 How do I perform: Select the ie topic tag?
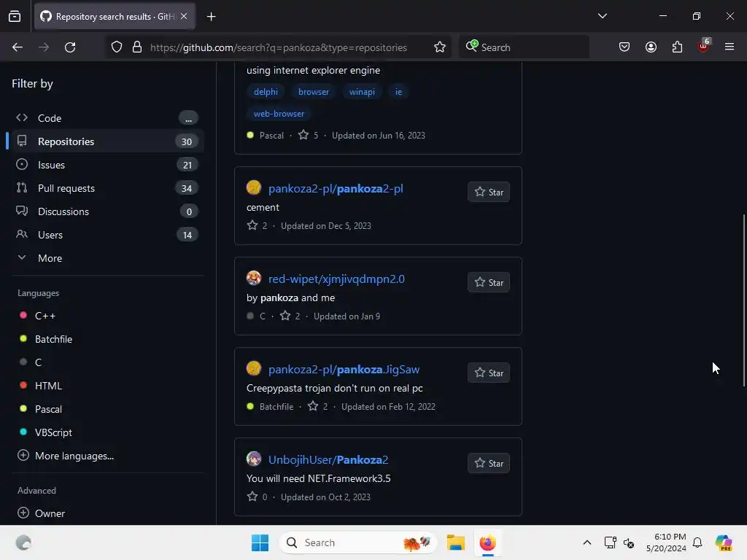pyautogui.click(x=398, y=92)
